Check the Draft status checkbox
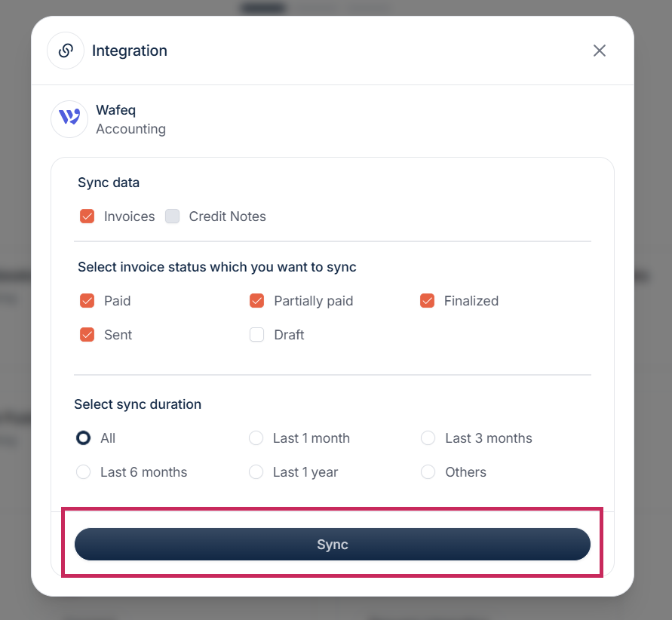This screenshot has width=672, height=620. point(257,335)
